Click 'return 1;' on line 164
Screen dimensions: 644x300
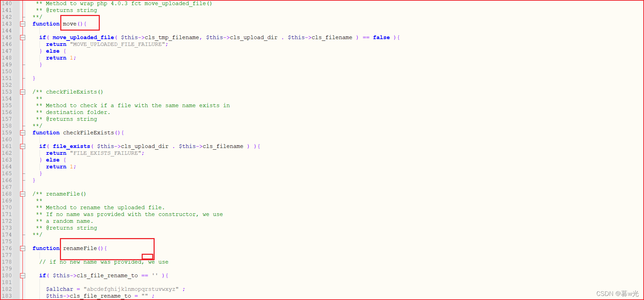point(61,167)
